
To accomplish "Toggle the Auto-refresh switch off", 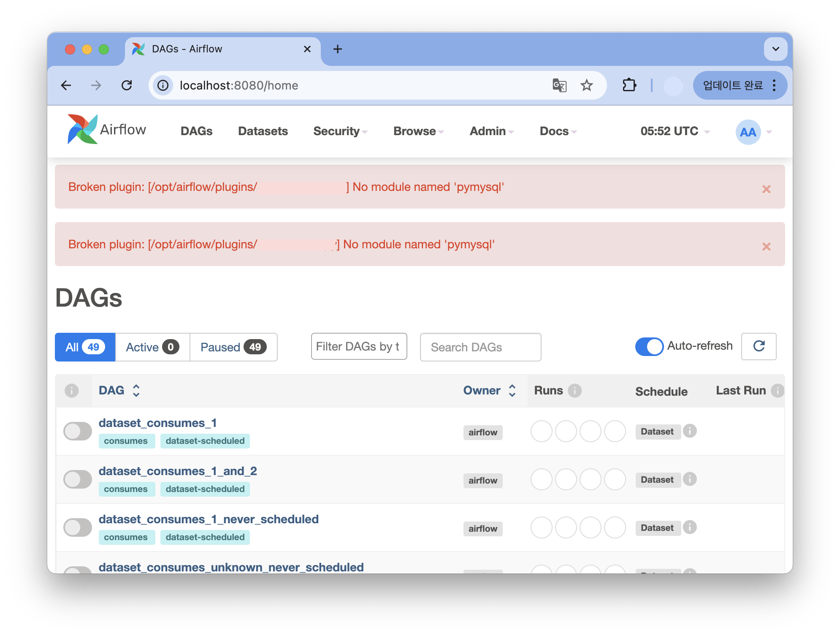I will point(649,347).
